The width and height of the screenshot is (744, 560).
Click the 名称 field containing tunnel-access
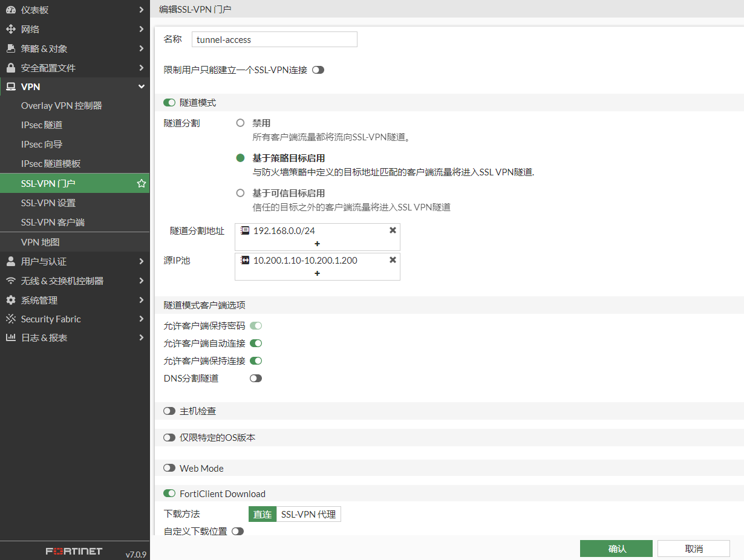pyautogui.click(x=275, y=39)
